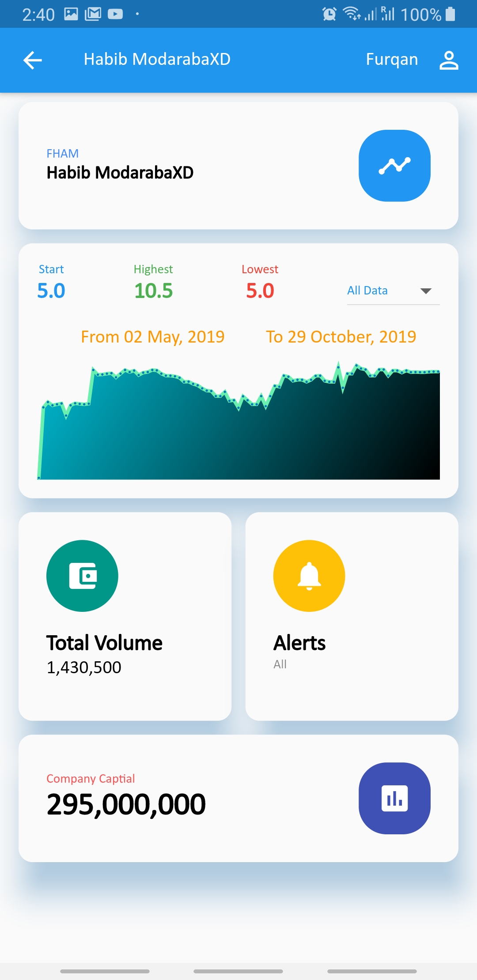Tap the Gmail notification icon

point(93,14)
